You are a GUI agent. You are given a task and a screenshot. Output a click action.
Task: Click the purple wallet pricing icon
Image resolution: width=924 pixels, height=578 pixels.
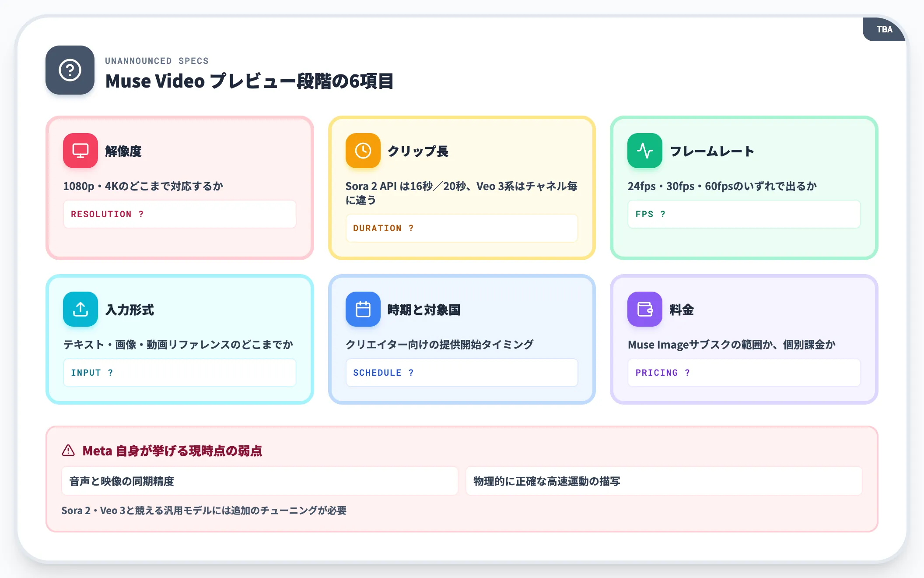[x=645, y=309]
